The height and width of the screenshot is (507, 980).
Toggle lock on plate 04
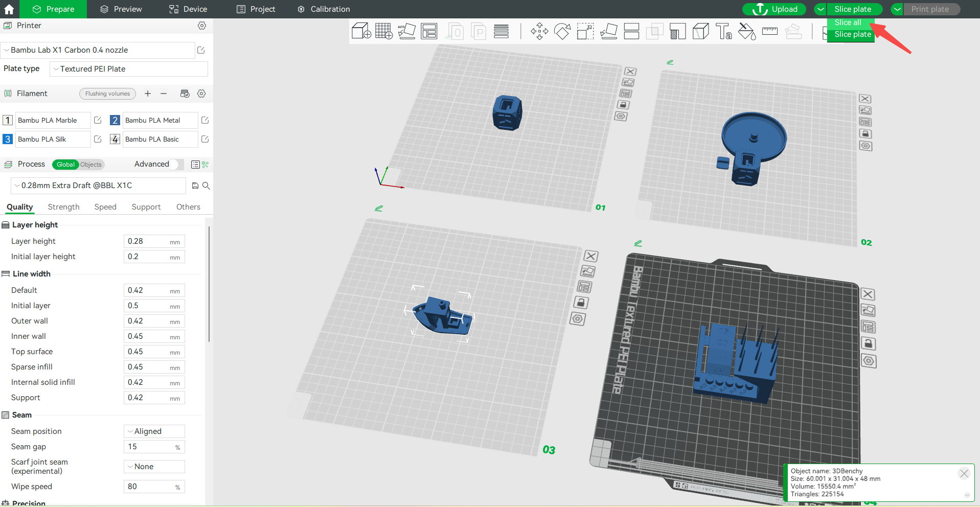pos(868,343)
